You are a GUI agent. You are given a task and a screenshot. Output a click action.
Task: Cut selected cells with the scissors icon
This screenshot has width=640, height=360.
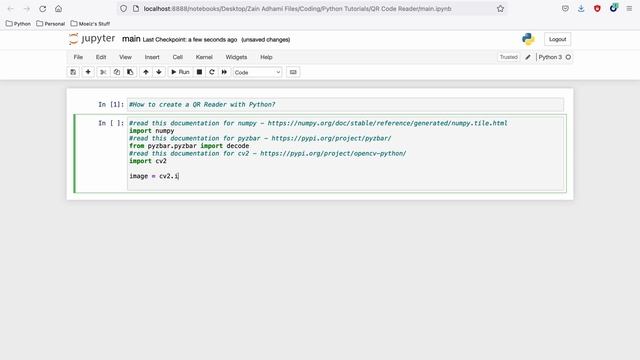click(103, 72)
